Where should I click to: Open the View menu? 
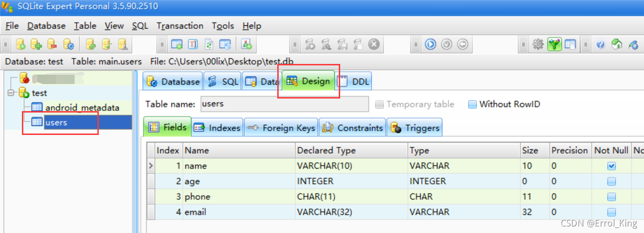pyautogui.click(x=114, y=26)
